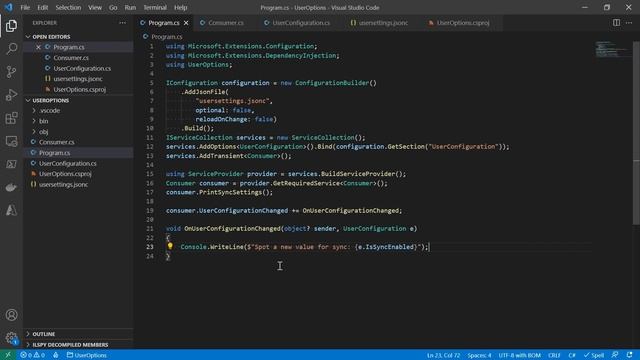Open the Explorer view in activity bar
The height and width of the screenshot is (360, 640).
(x=11, y=26)
